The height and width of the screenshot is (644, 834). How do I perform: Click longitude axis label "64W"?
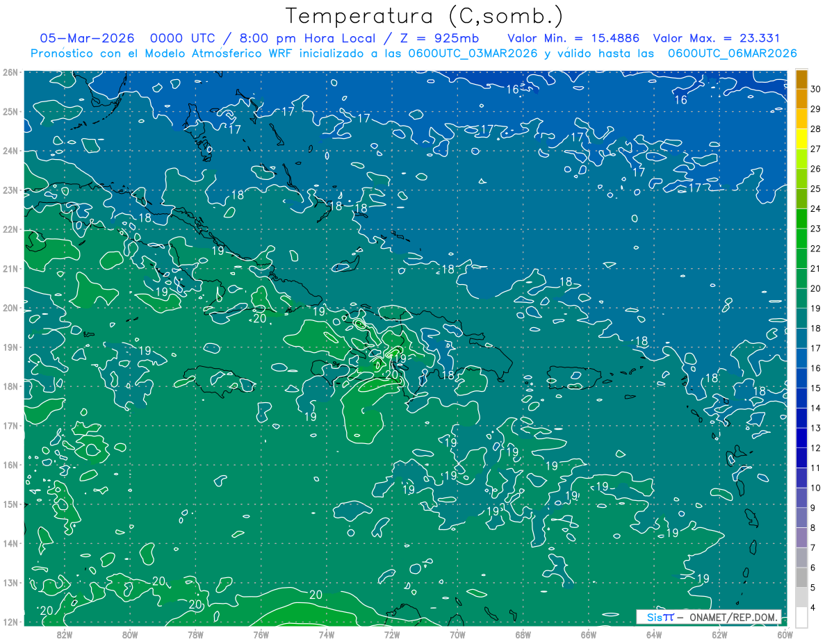click(x=654, y=634)
